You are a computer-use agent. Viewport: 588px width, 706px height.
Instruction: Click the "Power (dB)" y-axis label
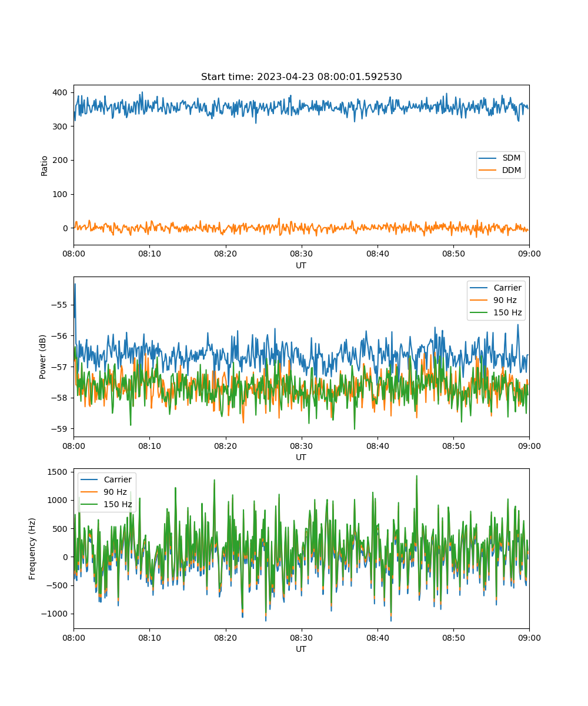(x=42, y=357)
